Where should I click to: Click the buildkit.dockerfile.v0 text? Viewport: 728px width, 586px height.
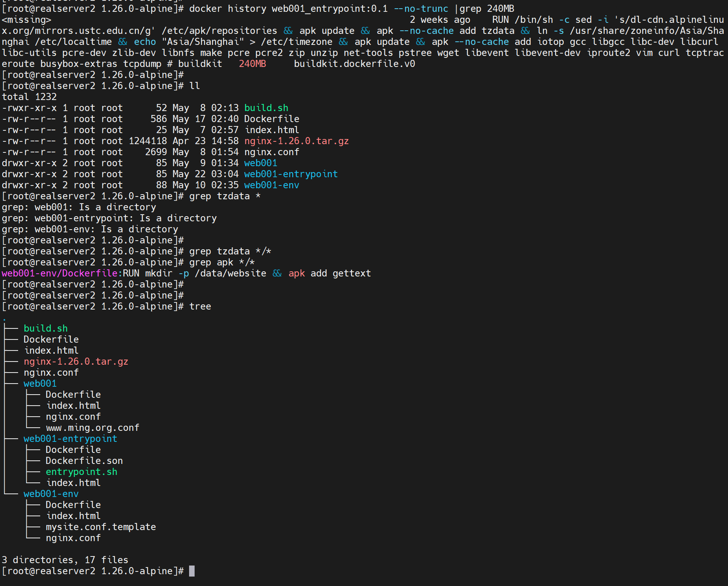[354, 64]
